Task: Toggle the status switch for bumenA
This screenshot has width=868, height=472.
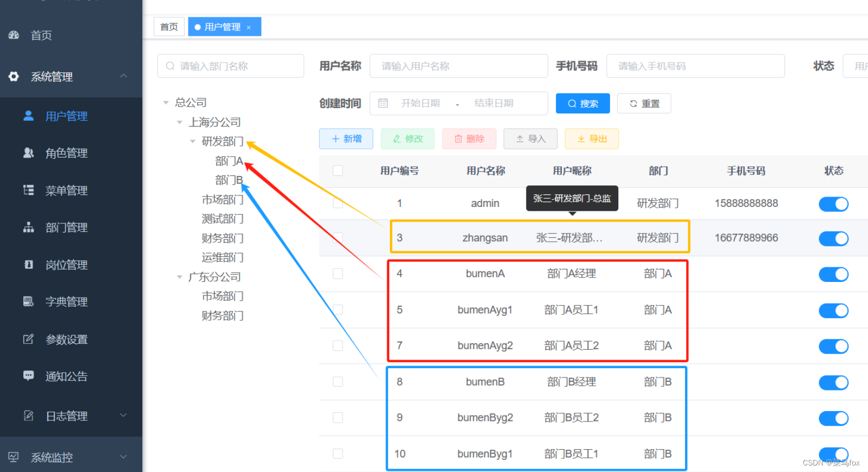Action: 833,274
